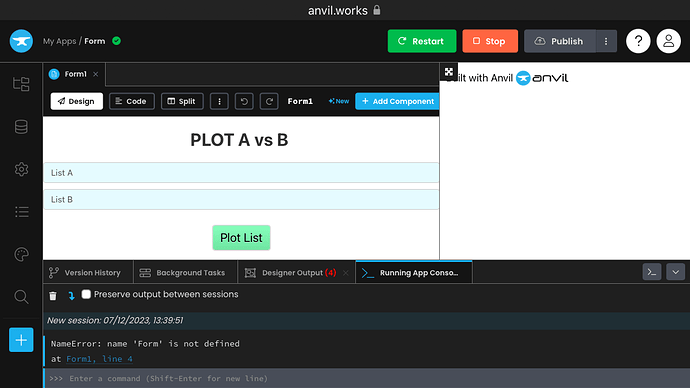Image resolution: width=690 pixels, height=388 pixels.
Task: Click the redo arrow in toolbar
Action: [x=269, y=101]
